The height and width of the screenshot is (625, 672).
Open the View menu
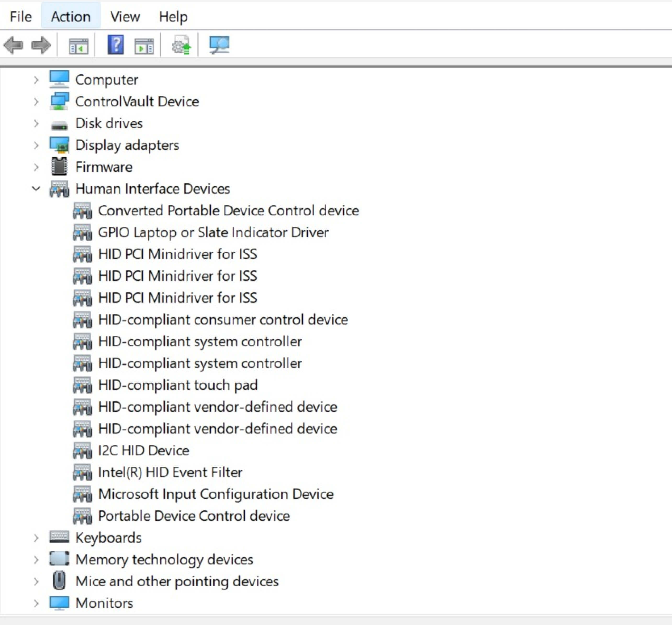tap(125, 16)
